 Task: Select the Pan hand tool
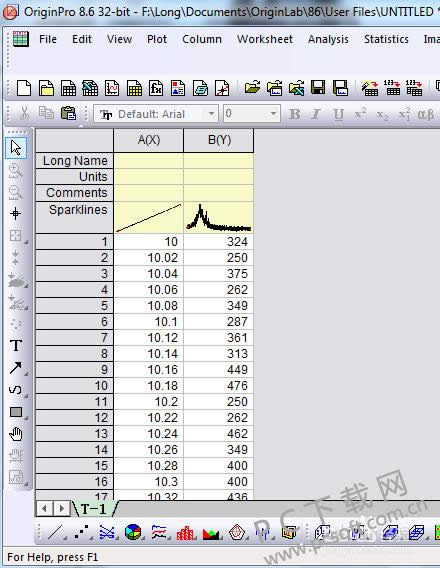16,434
